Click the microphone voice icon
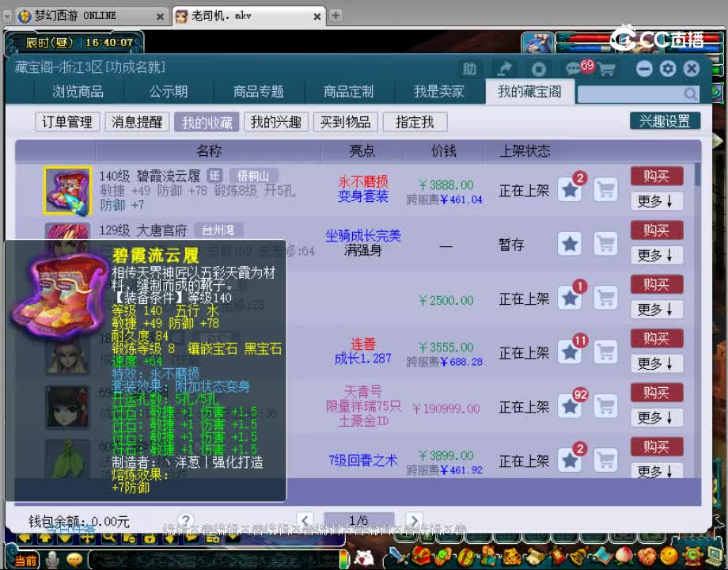 [x=52, y=560]
